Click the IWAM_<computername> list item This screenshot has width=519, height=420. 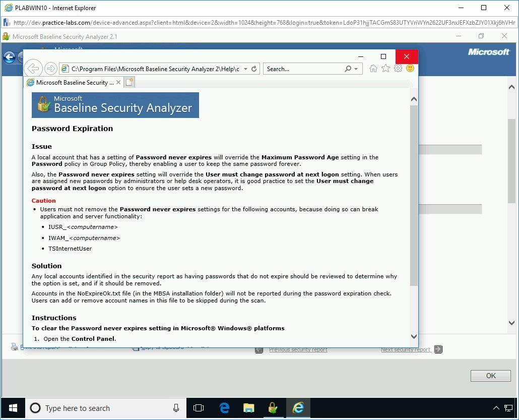84,238
